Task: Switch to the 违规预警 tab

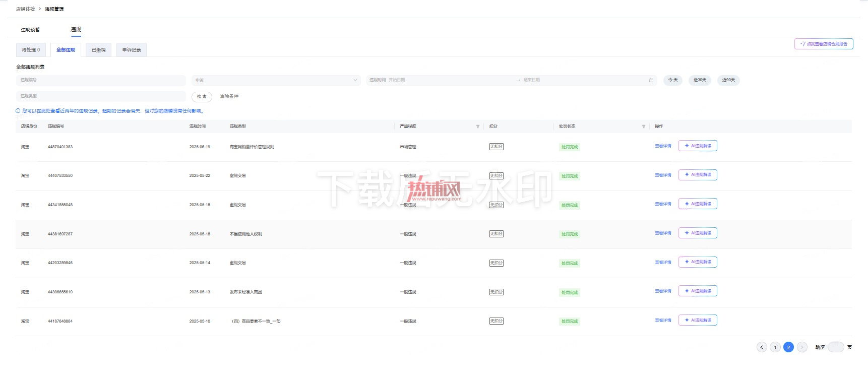Action: [x=30, y=30]
